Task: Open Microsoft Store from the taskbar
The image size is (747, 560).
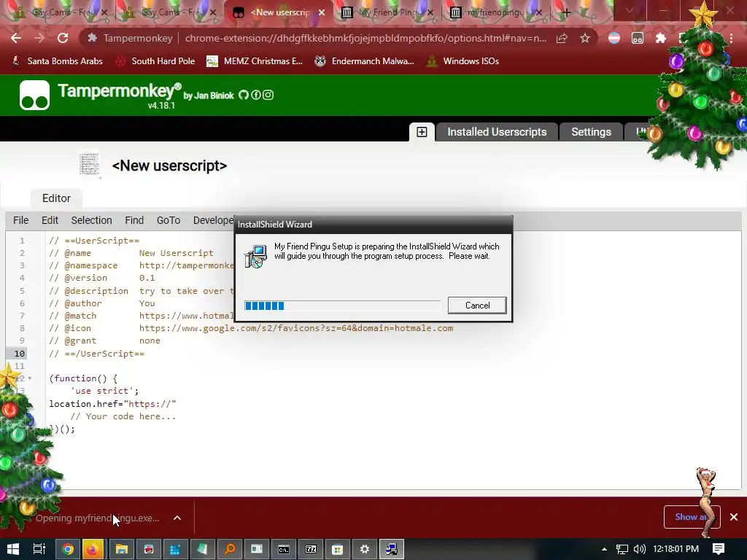Action: coord(337,549)
